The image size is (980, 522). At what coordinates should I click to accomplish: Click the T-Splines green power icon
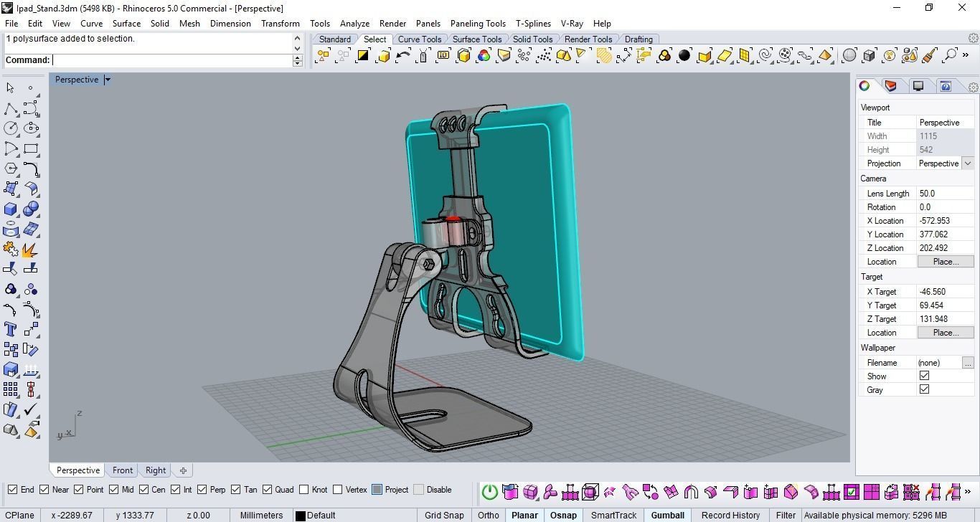tap(490, 492)
